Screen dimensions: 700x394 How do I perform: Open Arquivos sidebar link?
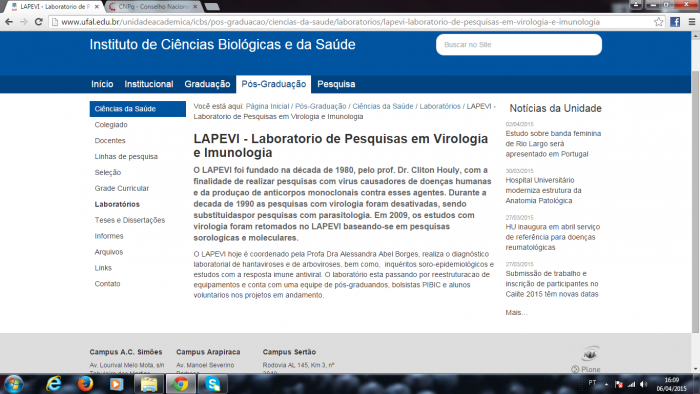click(108, 252)
